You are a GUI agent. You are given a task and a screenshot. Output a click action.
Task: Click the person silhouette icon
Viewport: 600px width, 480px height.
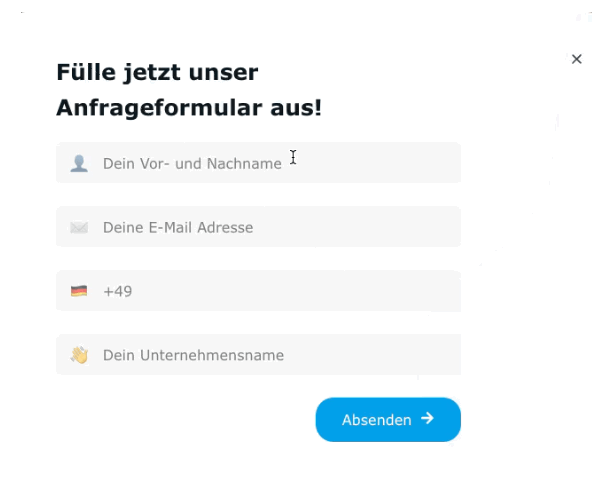(79, 163)
